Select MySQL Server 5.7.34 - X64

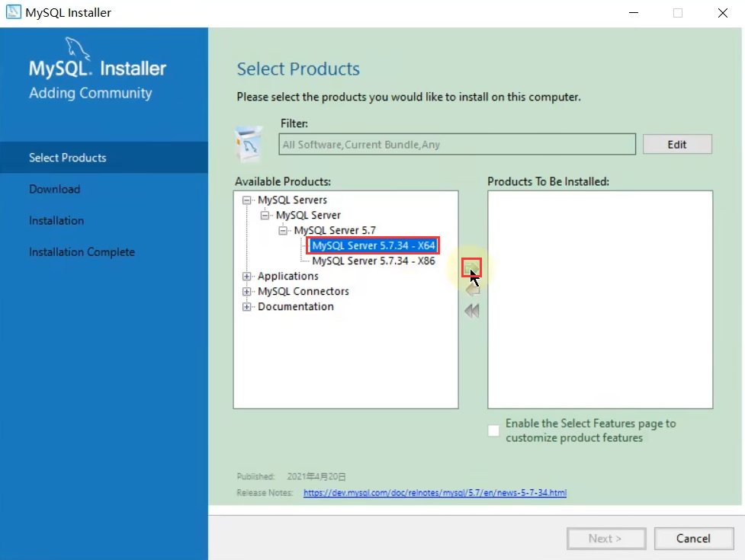[x=373, y=245]
